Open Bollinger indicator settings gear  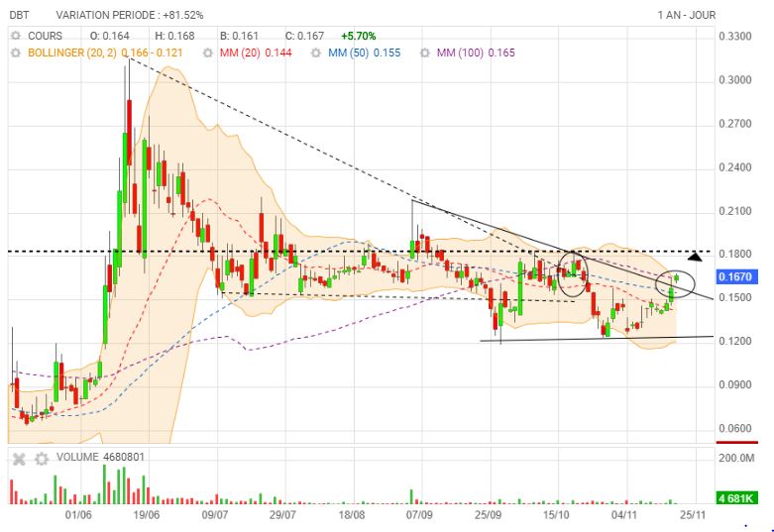click(16, 53)
